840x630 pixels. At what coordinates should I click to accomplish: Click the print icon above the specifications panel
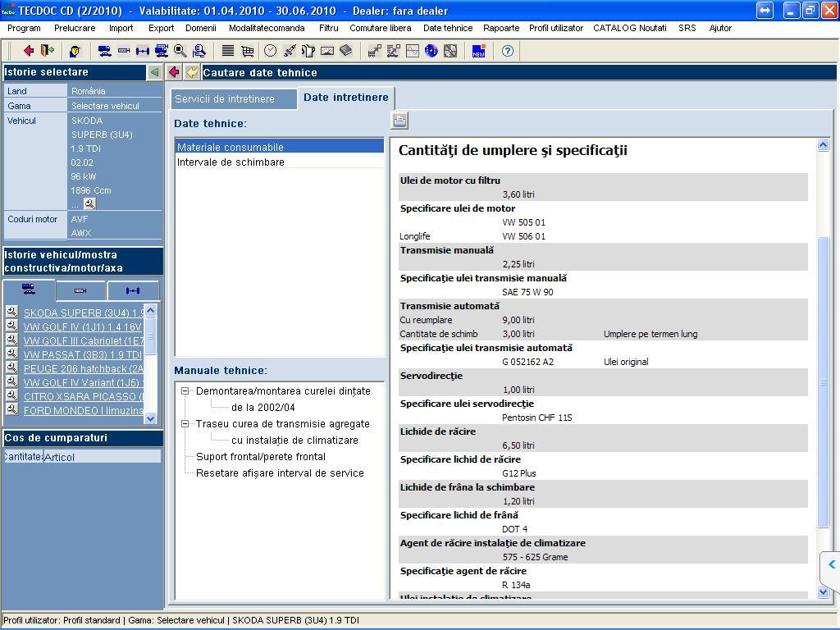coord(399,121)
